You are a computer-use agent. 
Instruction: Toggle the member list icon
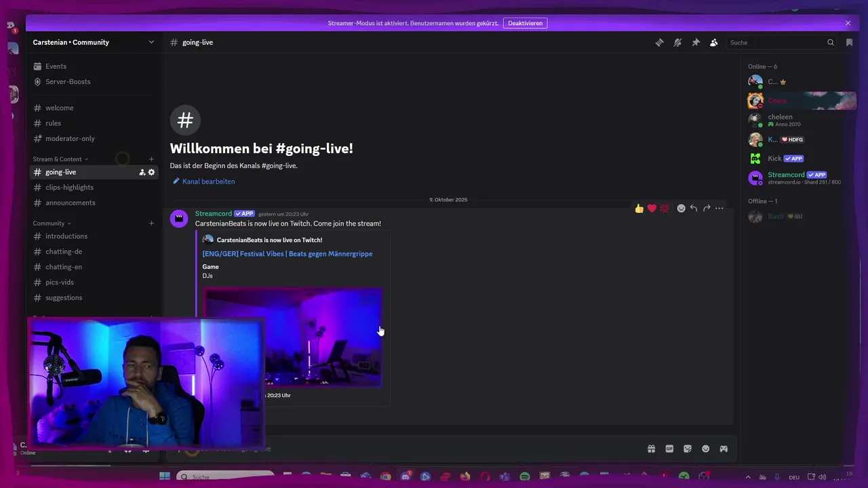coord(714,42)
